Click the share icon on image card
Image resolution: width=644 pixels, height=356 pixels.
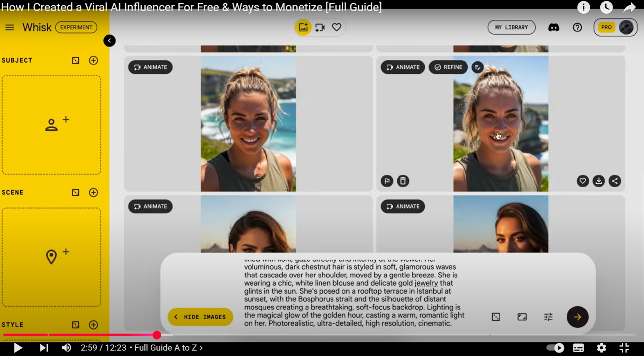[615, 181]
